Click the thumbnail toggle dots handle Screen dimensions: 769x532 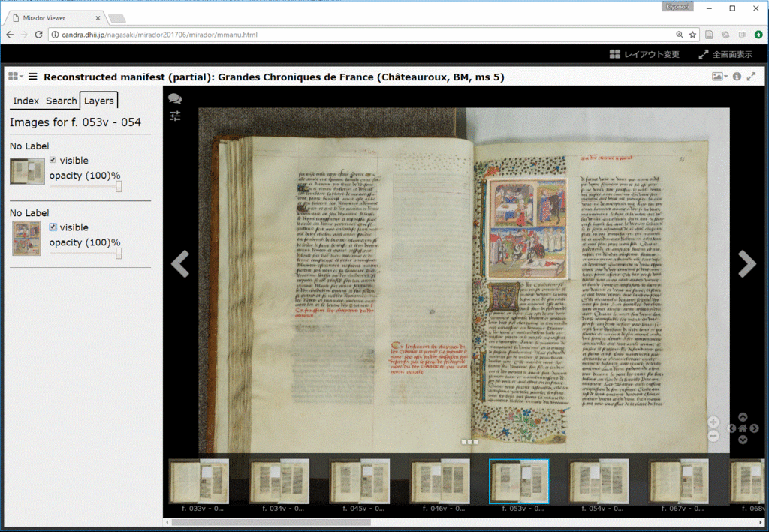pyautogui.click(x=470, y=442)
